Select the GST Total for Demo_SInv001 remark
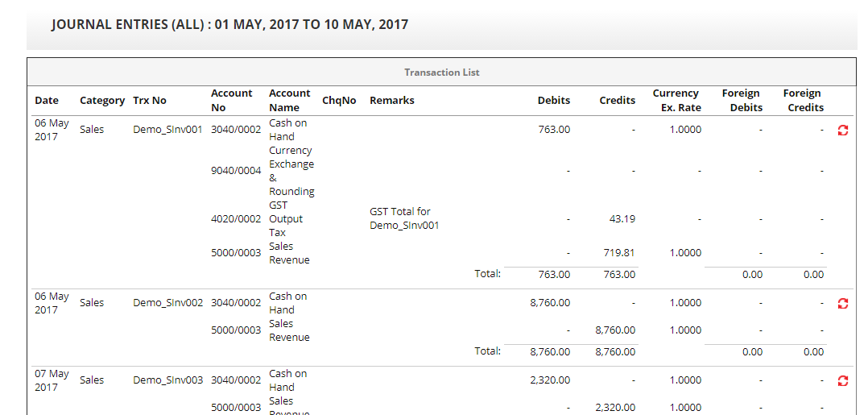Image resolution: width=868 pixels, height=415 pixels. tap(404, 218)
